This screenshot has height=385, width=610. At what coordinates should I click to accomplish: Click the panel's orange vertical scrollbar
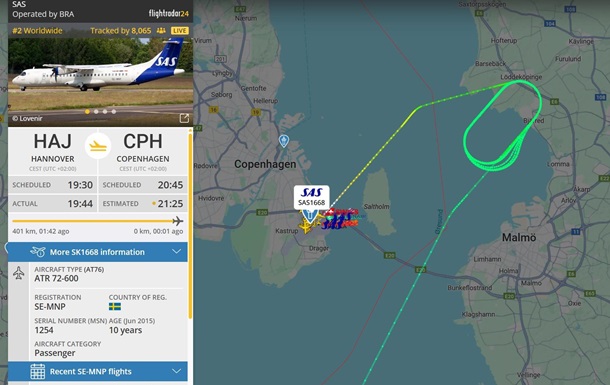tap(190, 226)
